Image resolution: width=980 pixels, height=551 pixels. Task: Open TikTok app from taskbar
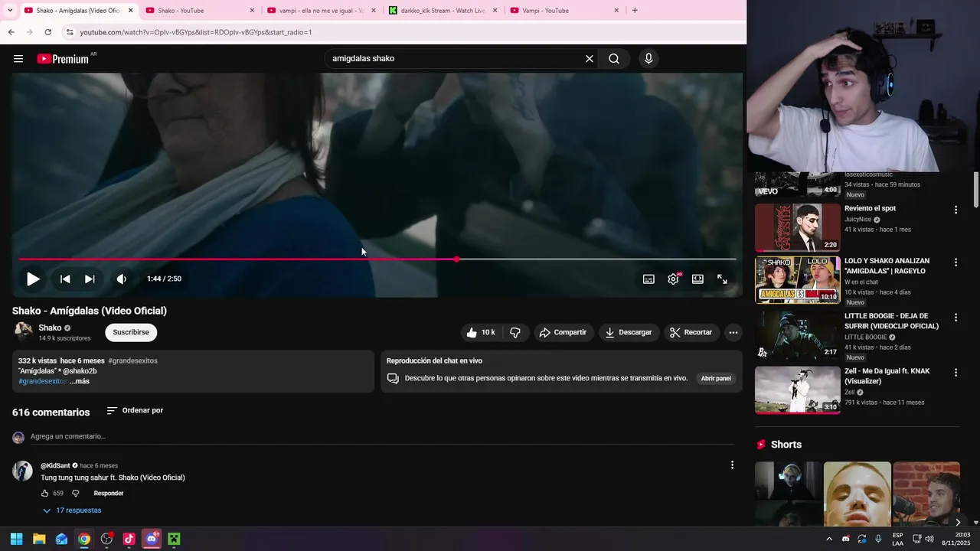(129, 539)
